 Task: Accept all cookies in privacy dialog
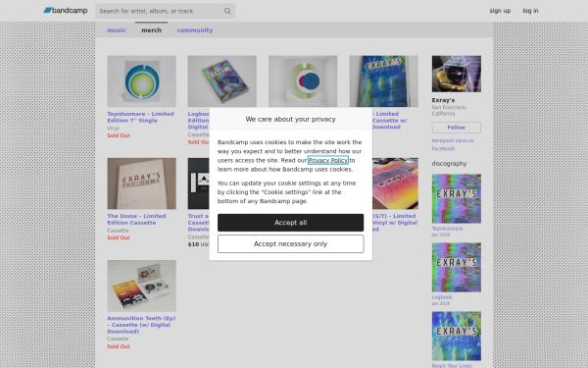click(291, 223)
